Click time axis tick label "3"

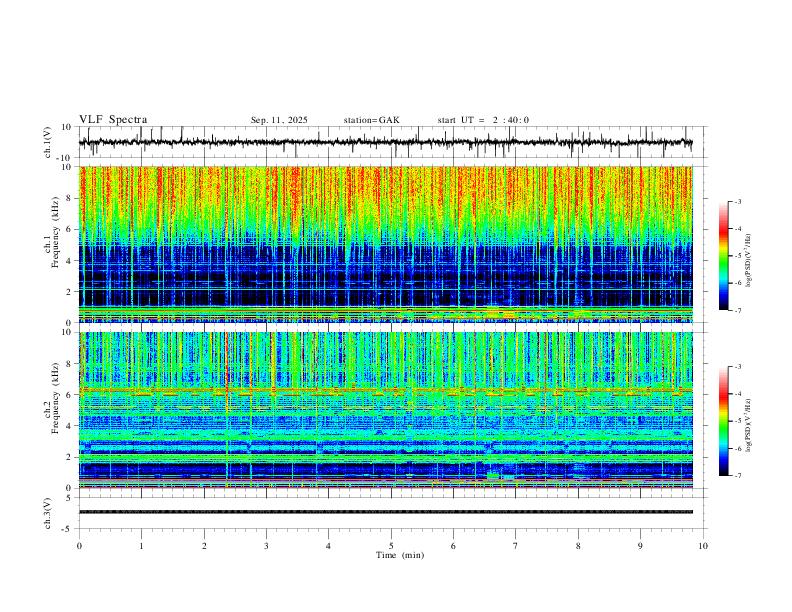[x=266, y=546]
